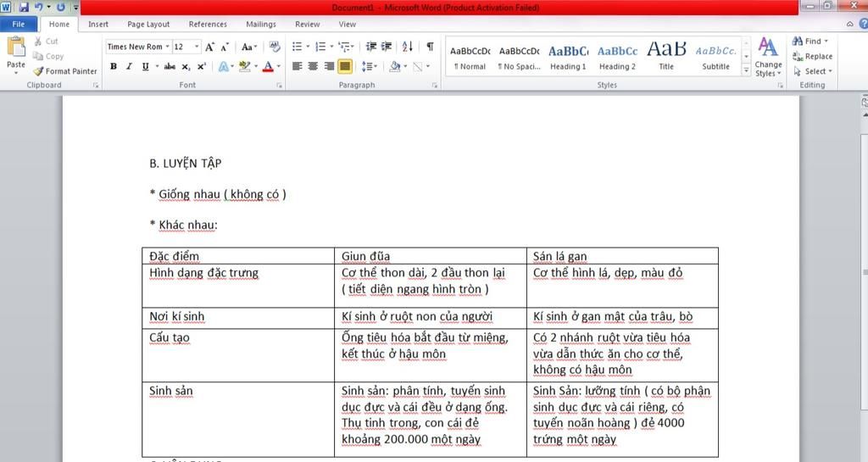868x462 pixels.
Task: Customize Quick Access Toolbar dropdown
Action: pyautogui.click(x=75, y=7)
